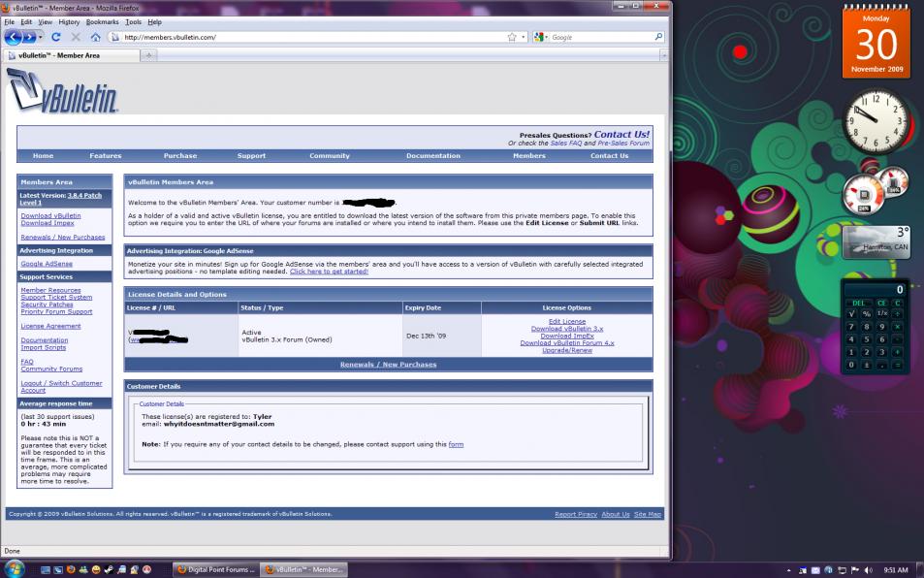The image size is (924, 578).
Task: Open the calendar gadget showing 30
Action: click(875, 43)
